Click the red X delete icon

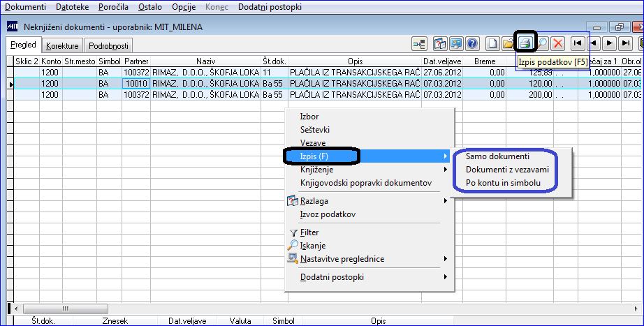tap(557, 43)
